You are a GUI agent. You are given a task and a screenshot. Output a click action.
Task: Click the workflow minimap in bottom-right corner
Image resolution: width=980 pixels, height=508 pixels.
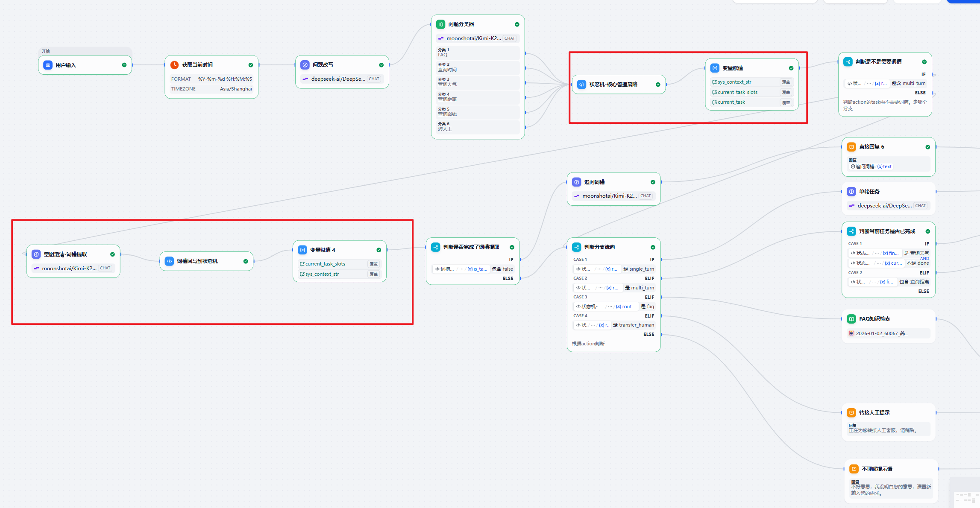[966, 498]
